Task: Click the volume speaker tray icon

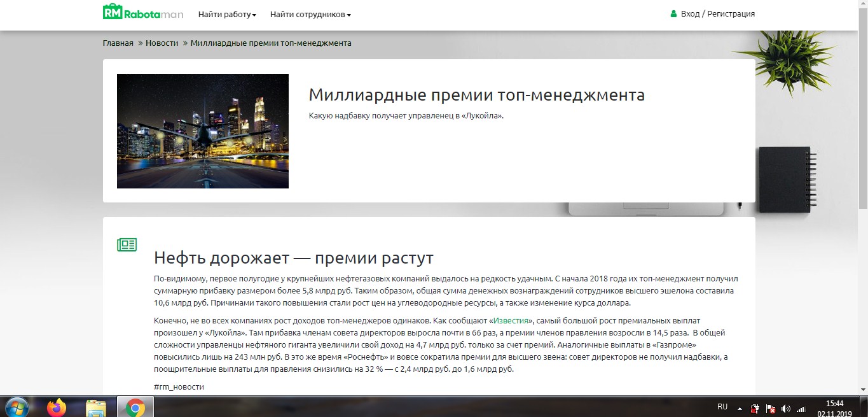Action: 786,408
